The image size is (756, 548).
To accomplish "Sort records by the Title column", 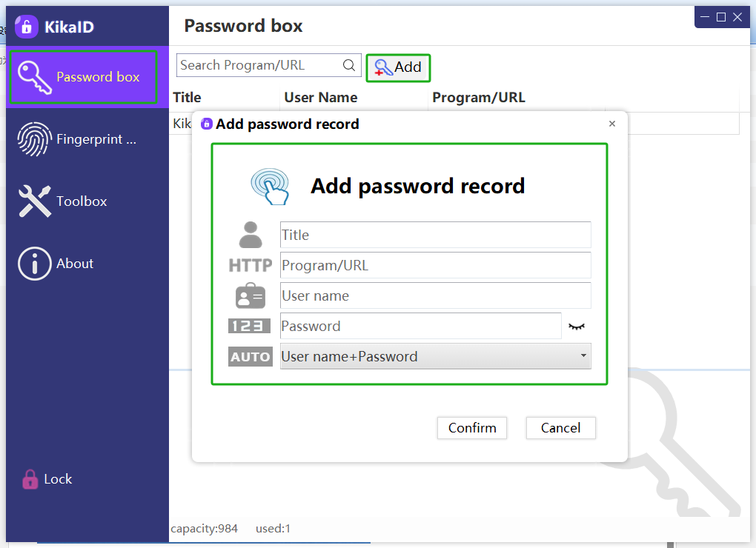I will (x=186, y=97).
